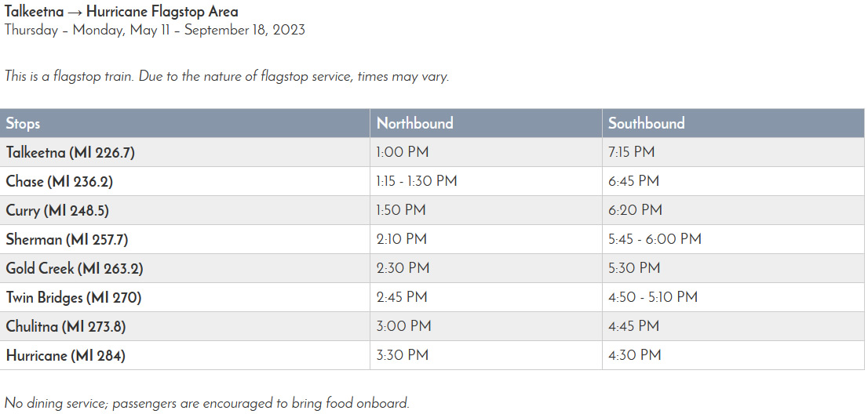
Task: Select the Twin Bridges (MI 270) stop
Action: pos(74,297)
